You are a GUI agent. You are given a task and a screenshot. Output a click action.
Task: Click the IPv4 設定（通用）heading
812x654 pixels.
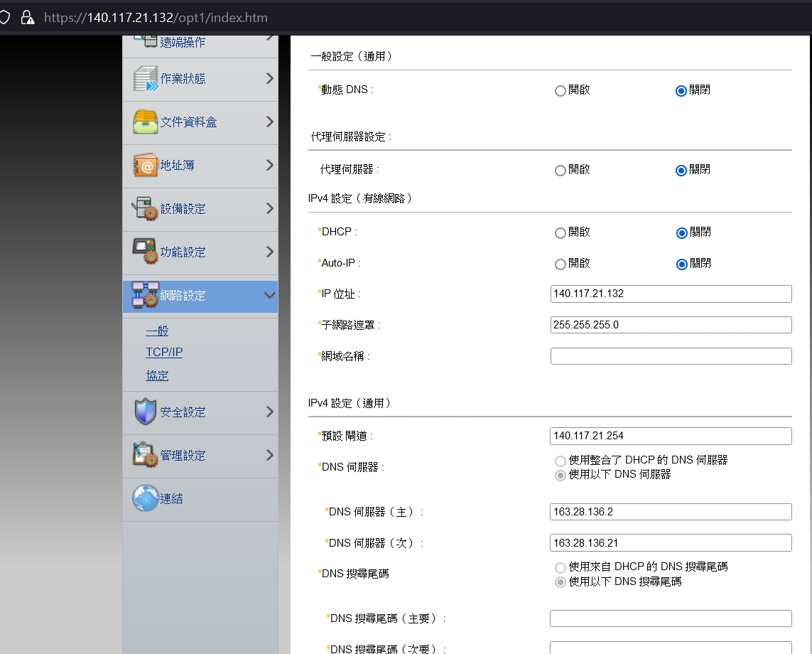(350, 403)
